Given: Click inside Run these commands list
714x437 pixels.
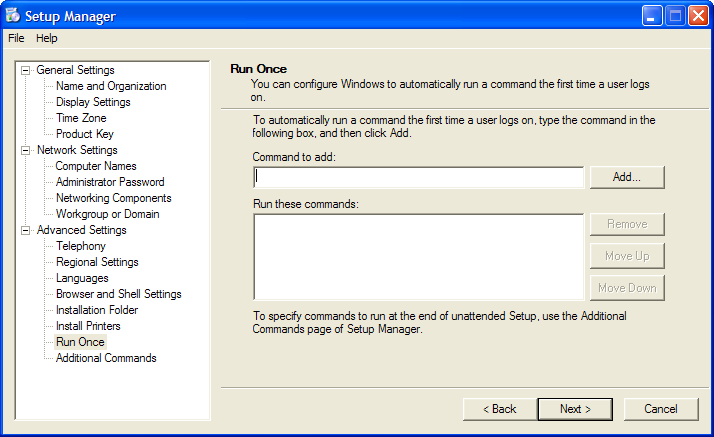Looking at the screenshot, I should (x=418, y=257).
